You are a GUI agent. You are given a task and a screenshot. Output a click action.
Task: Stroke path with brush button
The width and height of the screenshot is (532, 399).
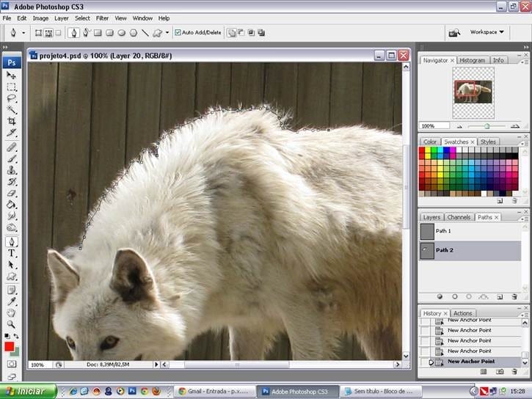coord(455,296)
